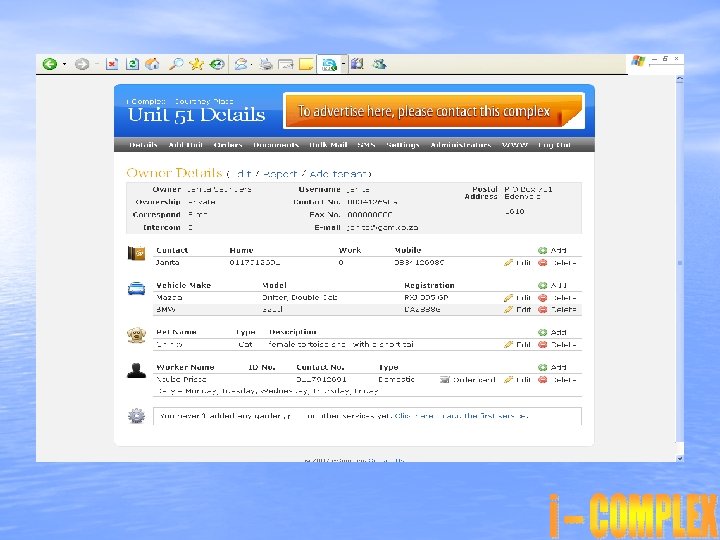Open the Search magnifier icon
Viewport: 720px width, 540px height.
pyautogui.click(x=176, y=64)
